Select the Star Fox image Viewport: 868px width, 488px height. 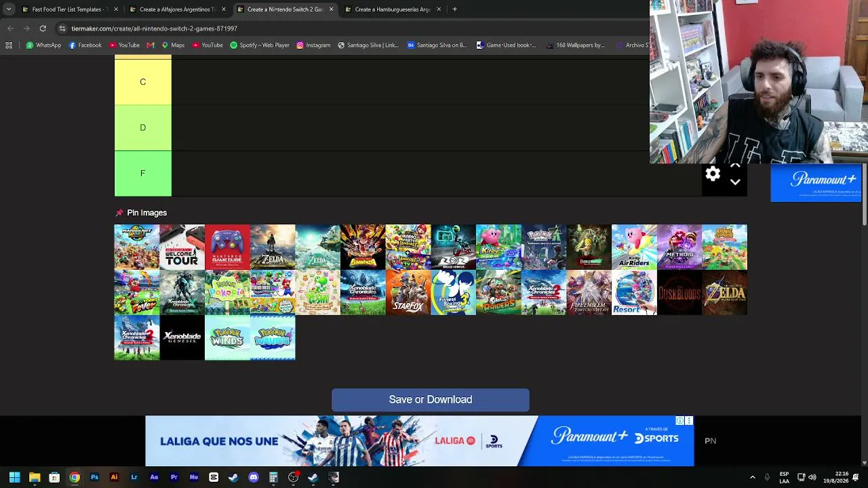408,293
